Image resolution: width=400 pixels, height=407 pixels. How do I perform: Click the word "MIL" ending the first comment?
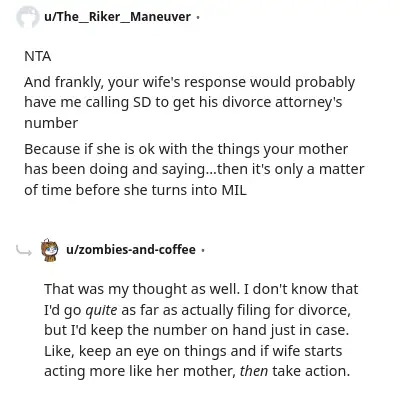234,190
